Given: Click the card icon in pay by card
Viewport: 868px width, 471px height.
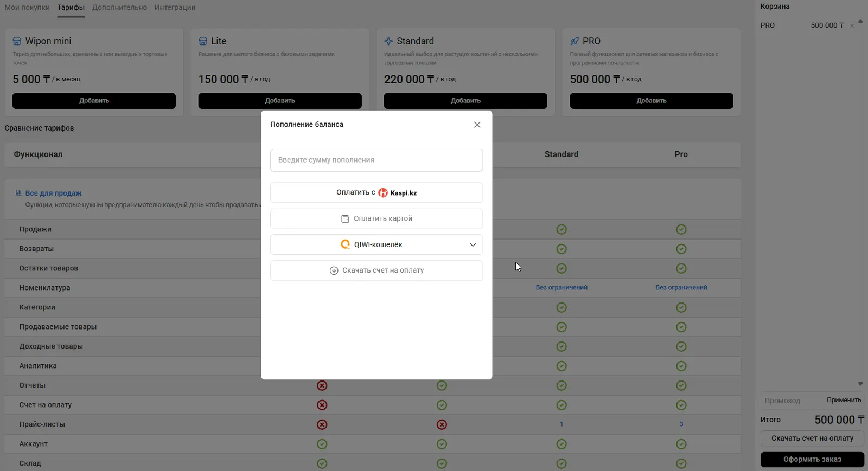Looking at the screenshot, I should click(x=345, y=219).
